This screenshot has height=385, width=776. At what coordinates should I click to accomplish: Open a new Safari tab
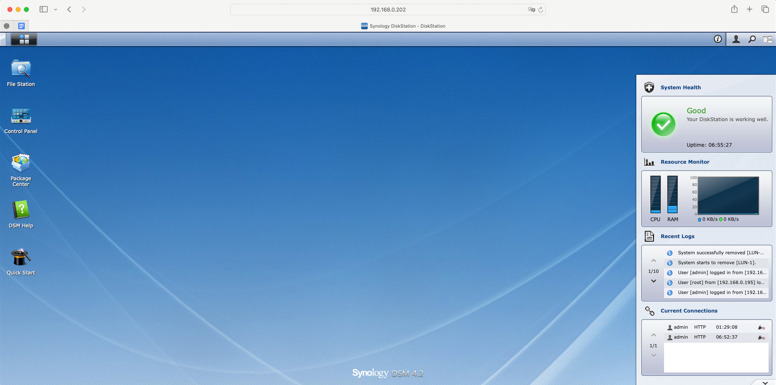[x=749, y=9]
